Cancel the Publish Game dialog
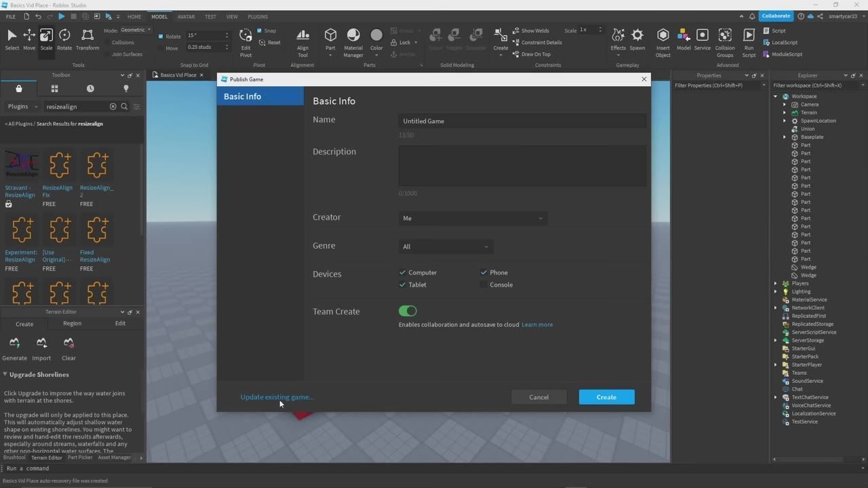Image resolution: width=868 pixels, height=488 pixels. tap(539, 397)
